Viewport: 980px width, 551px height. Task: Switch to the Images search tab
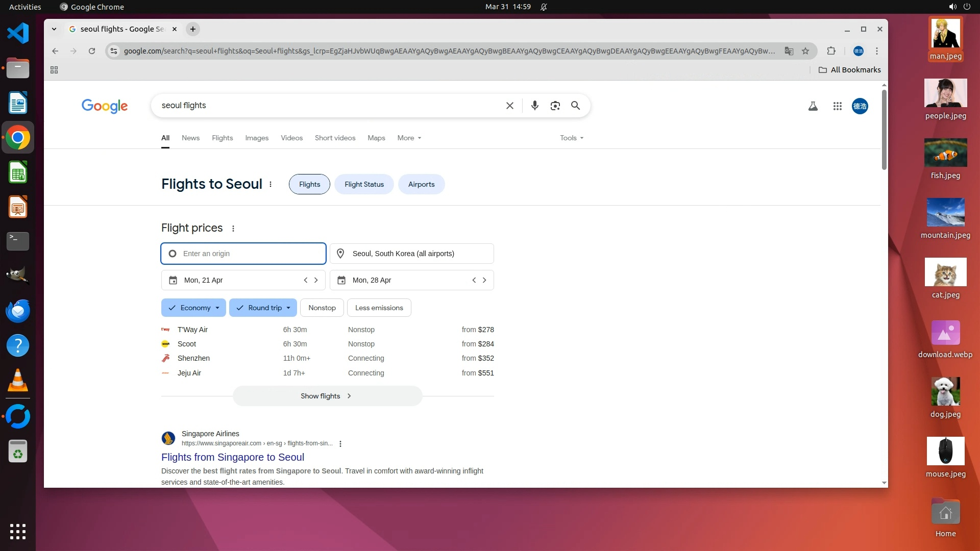pyautogui.click(x=256, y=138)
